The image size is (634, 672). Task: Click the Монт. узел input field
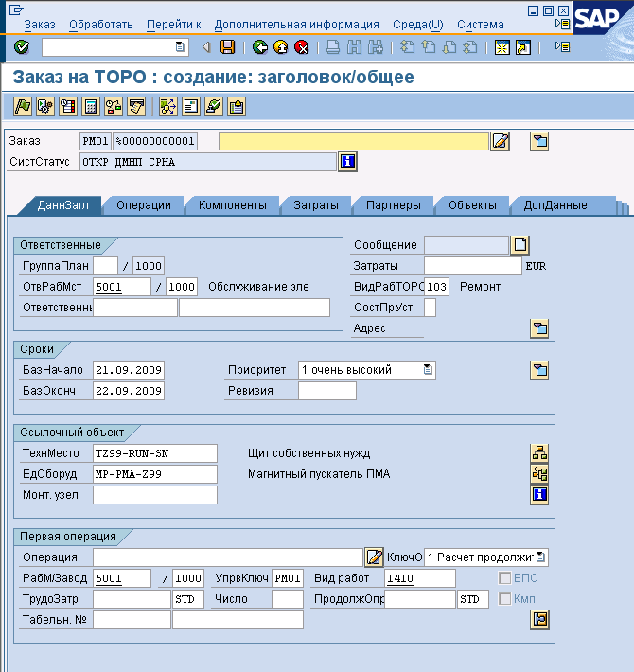click(155, 495)
